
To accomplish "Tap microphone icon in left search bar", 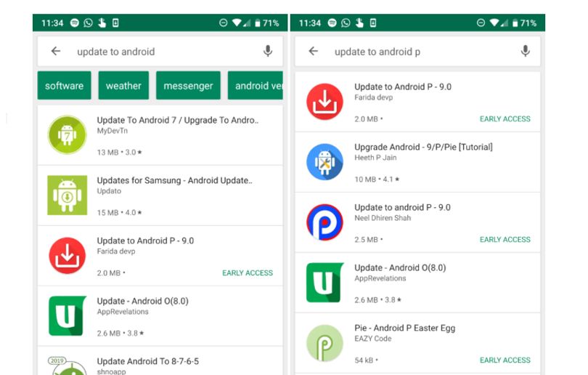I will click(x=268, y=51).
